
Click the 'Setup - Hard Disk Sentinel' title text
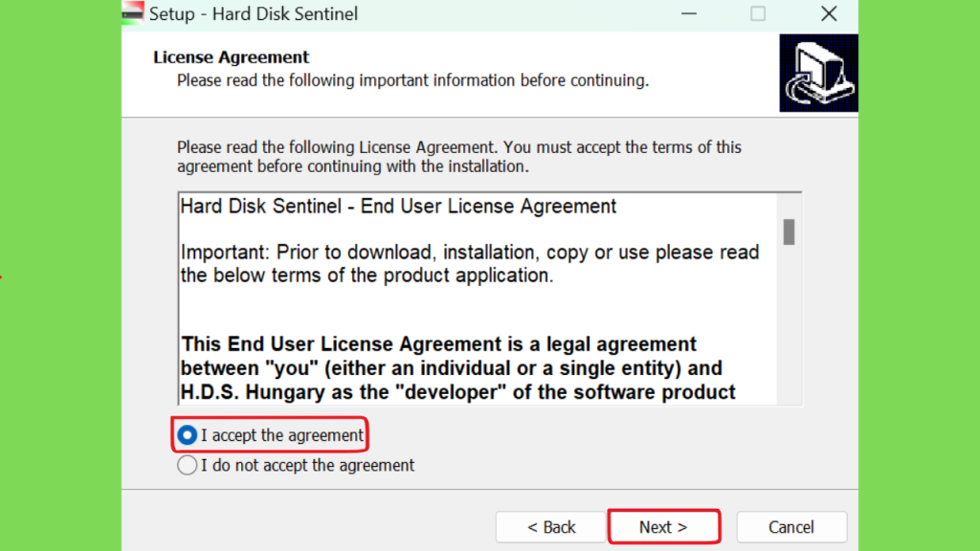[253, 13]
